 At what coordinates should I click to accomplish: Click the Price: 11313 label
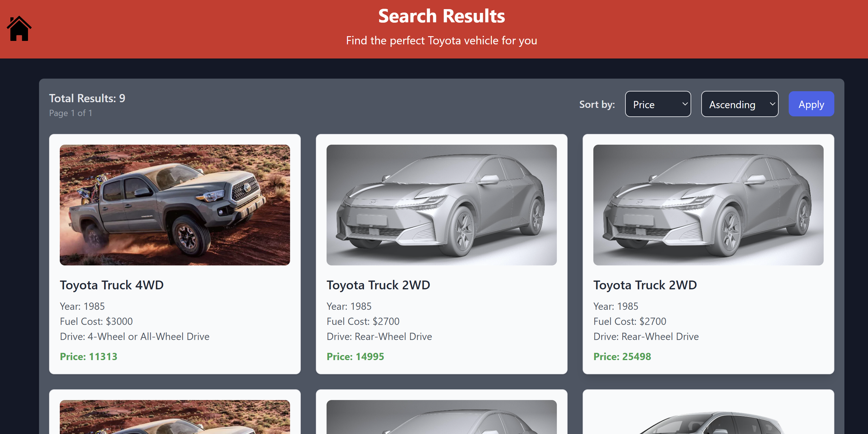click(x=88, y=357)
